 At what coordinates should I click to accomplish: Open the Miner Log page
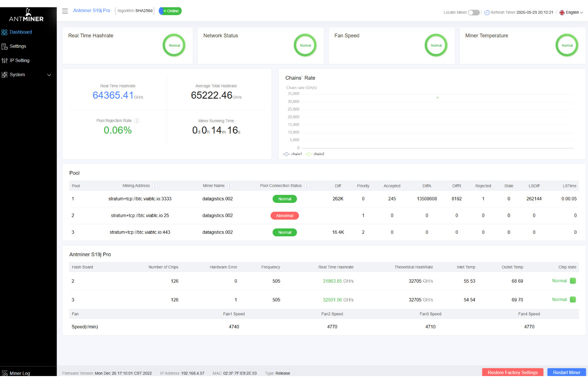tap(20, 373)
